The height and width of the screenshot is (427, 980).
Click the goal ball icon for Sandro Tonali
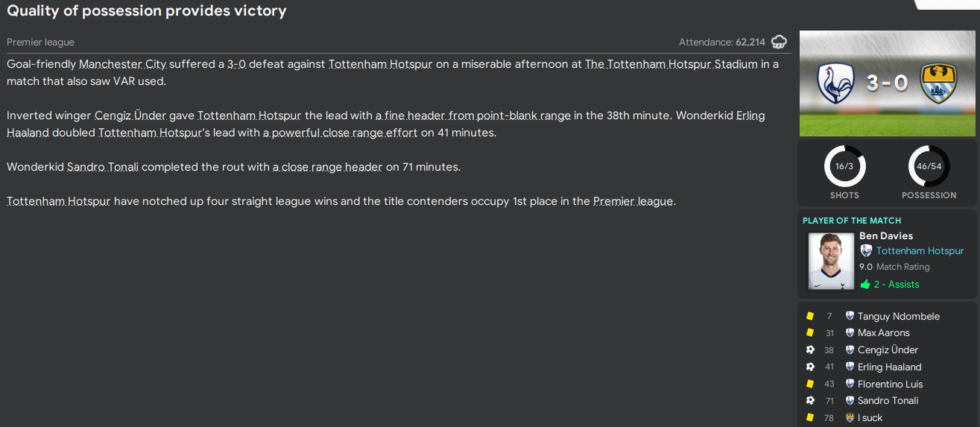tap(810, 401)
